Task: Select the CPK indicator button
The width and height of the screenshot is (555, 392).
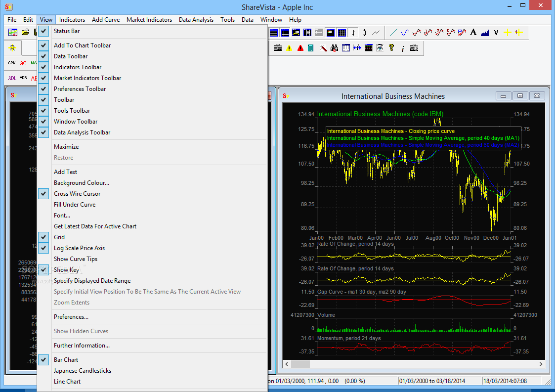Action: pos(12,63)
